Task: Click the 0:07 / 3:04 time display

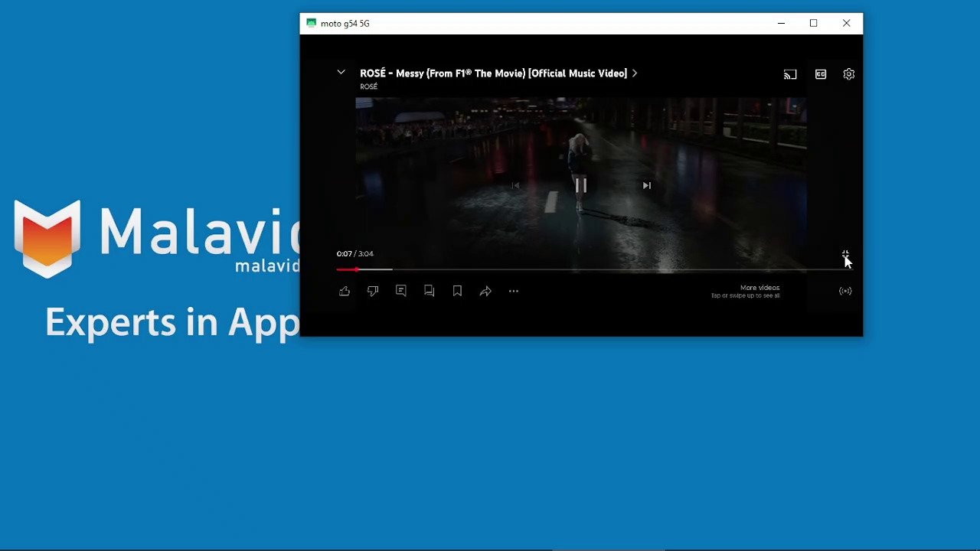Action: point(354,253)
